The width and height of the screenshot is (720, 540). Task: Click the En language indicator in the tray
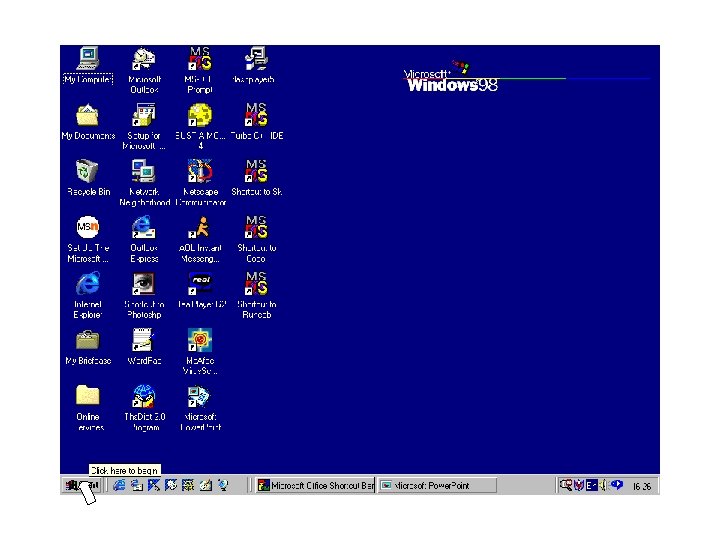591,485
